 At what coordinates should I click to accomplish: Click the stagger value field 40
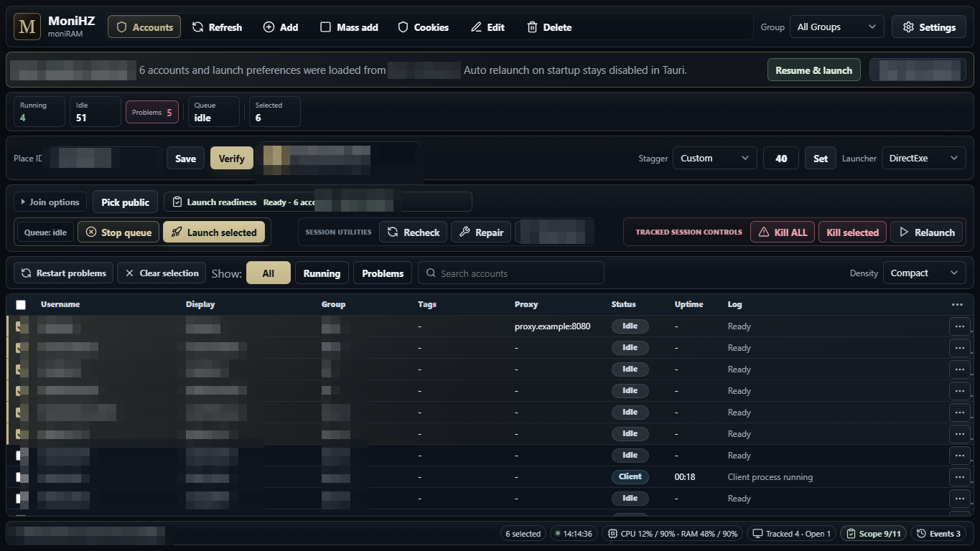click(x=781, y=159)
